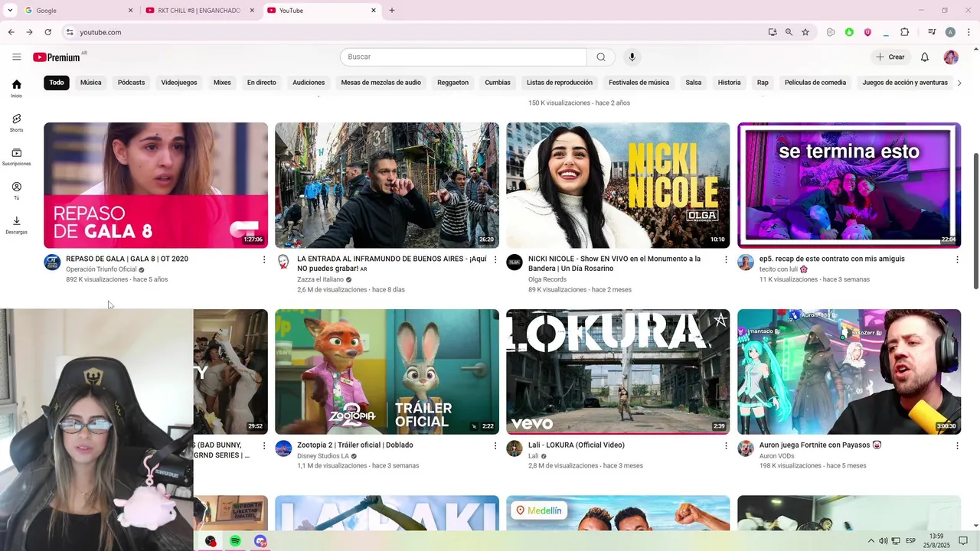Open options for Lali LOKURA video
This screenshot has width=980, height=551.
pyautogui.click(x=727, y=446)
